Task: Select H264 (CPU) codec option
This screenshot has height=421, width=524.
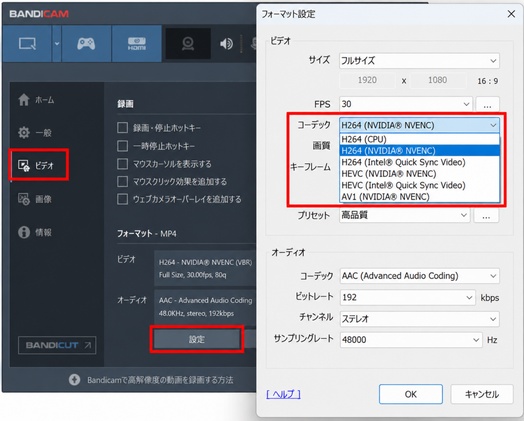Action: pos(419,139)
